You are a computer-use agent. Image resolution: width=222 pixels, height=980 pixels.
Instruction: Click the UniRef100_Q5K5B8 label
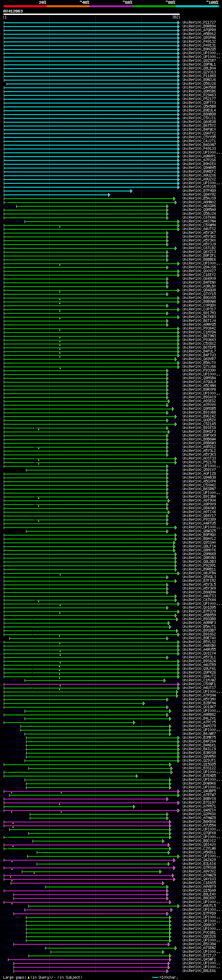click(199, 106)
